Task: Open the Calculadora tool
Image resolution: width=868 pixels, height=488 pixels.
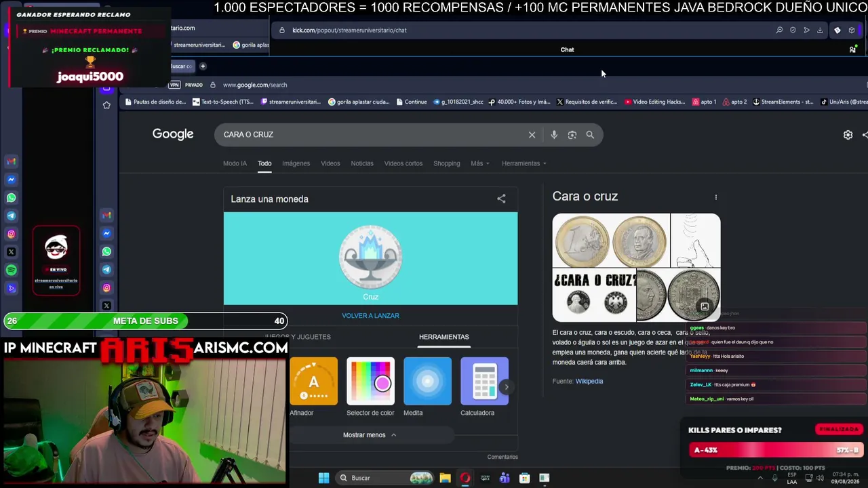Action: point(484,387)
